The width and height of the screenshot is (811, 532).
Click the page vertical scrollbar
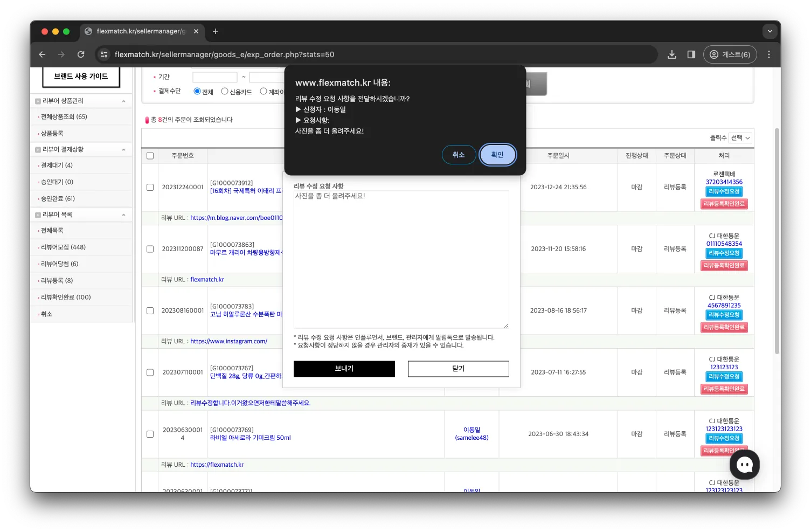pos(777,241)
